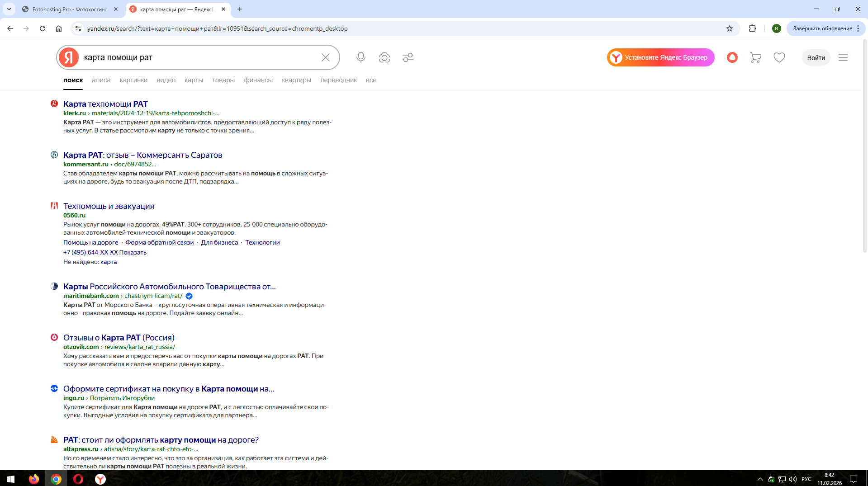Click the 'карта' not-found keyword link

(x=109, y=262)
